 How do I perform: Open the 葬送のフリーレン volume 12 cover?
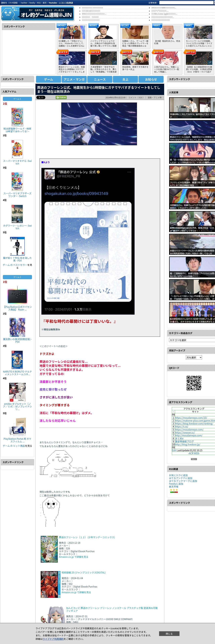(49, 549)
